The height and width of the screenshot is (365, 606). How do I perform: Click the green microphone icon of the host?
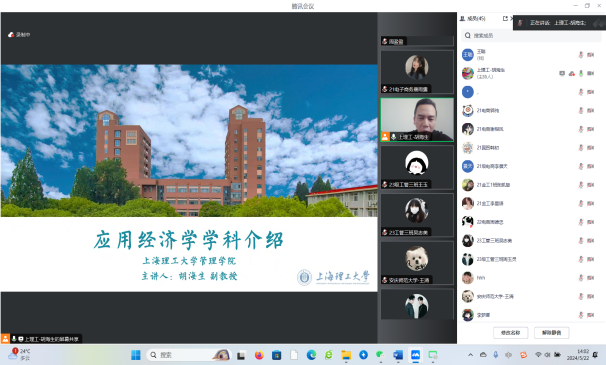click(x=580, y=73)
